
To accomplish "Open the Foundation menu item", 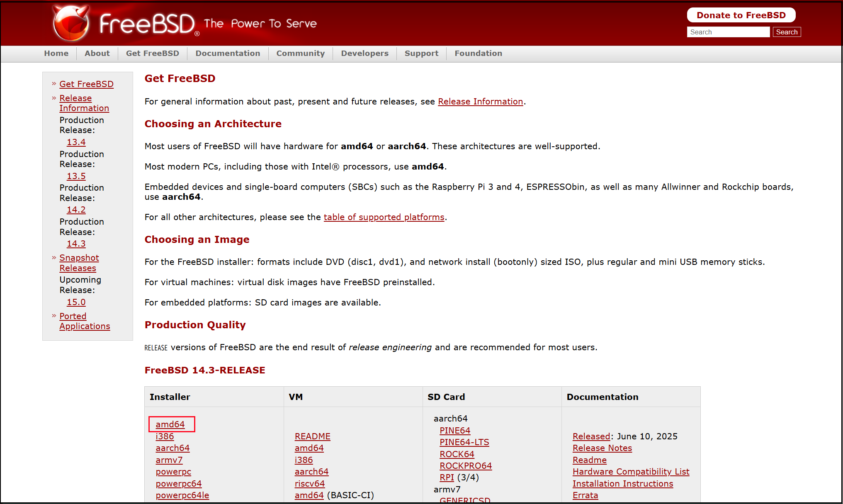I will (x=479, y=53).
